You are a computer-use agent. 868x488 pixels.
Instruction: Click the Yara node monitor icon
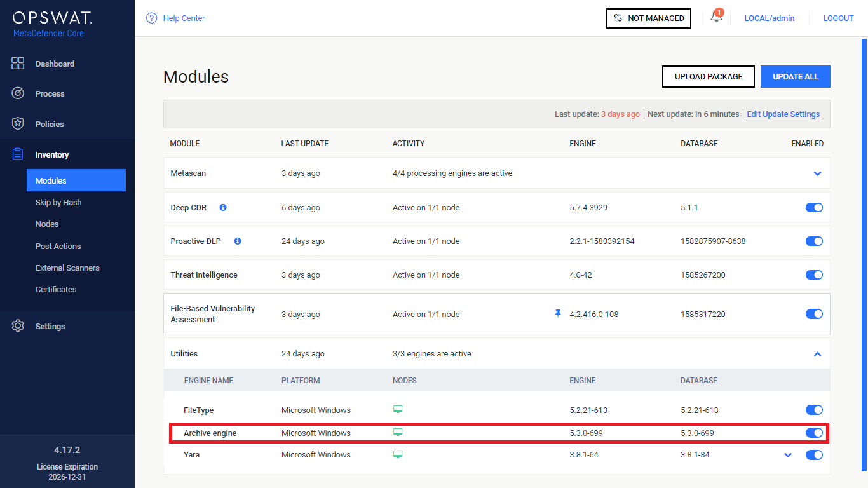(398, 454)
